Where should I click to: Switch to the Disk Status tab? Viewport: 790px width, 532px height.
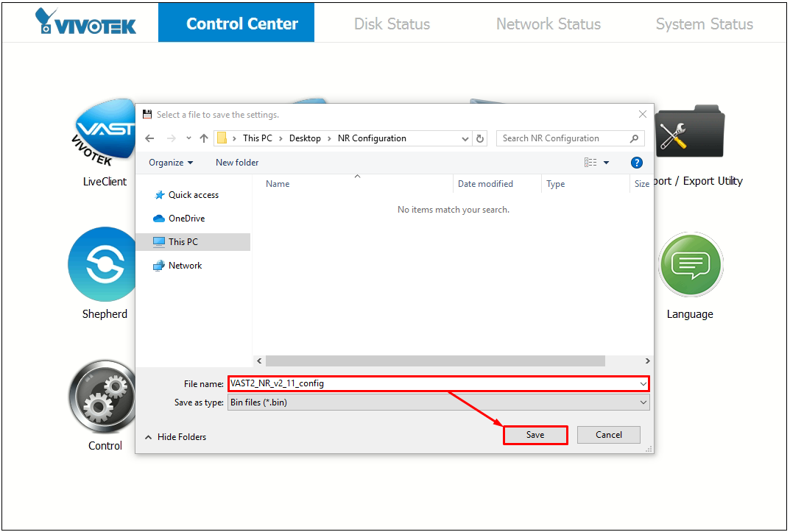coord(392,24)
